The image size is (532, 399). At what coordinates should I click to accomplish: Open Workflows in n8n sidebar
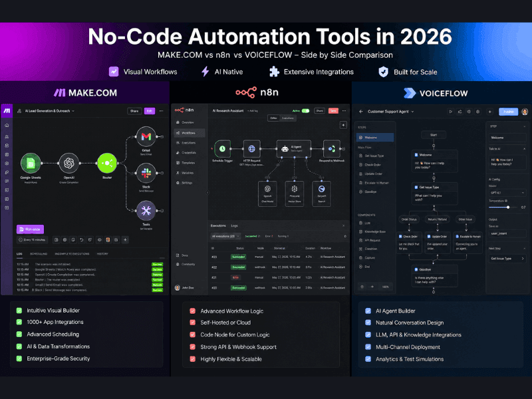pos(190,133)
